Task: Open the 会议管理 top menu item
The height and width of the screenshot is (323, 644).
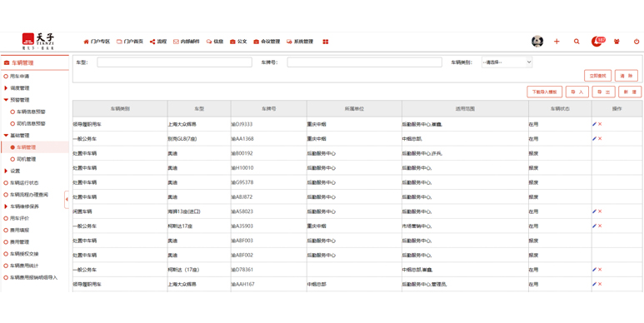Action: coord(267,42)
